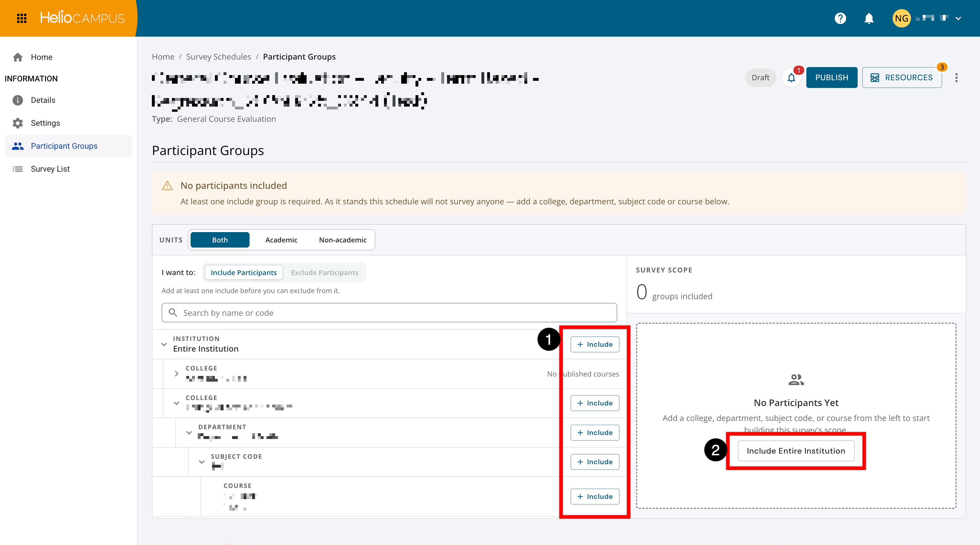Open Survey List in the sidebar

coord(68,169)
